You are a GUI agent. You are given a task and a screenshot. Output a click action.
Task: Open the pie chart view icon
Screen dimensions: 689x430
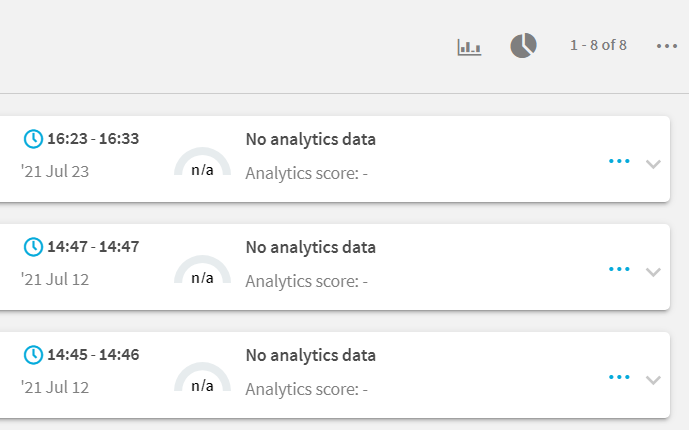(523, 45)
